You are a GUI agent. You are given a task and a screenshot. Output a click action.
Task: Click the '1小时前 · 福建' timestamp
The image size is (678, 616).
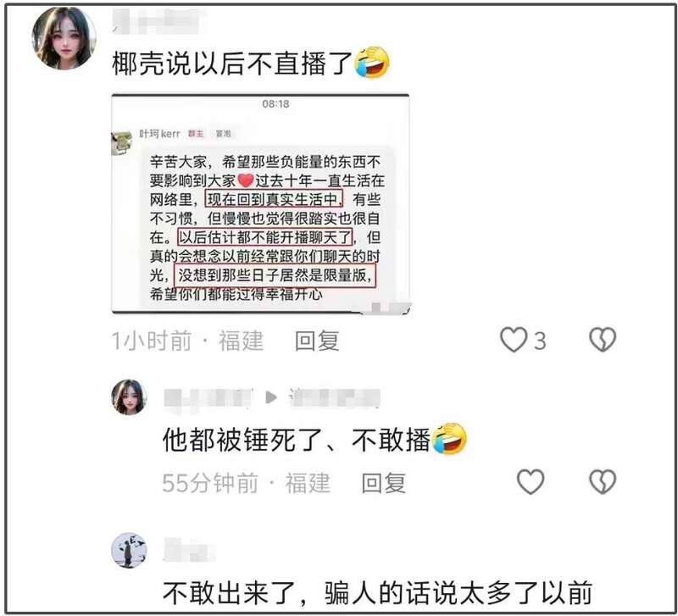[187, 341]
